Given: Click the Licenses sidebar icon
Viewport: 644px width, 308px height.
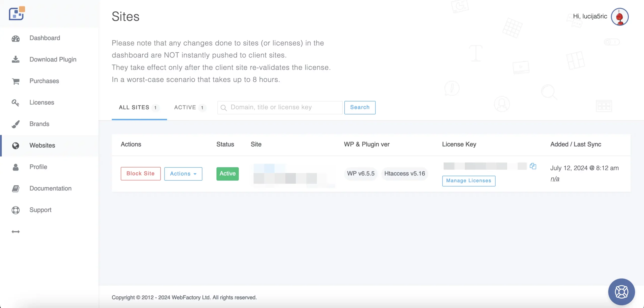Looking at the screenshot, I should (x=15, y=102).
